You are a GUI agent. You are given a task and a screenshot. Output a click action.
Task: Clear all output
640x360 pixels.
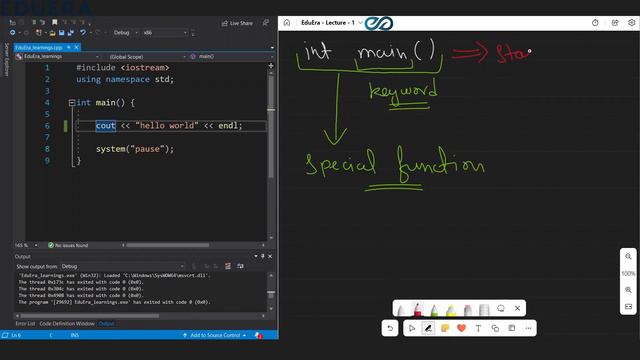tap(228, 267)
